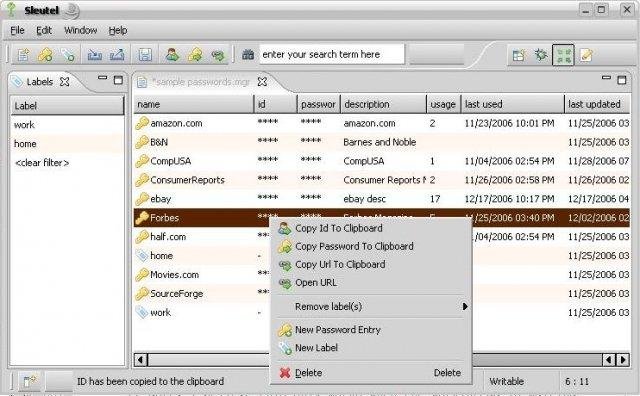Viewport: 640px width, 396px height.
Task: Click the export toolbar icon
Action: 117,55
